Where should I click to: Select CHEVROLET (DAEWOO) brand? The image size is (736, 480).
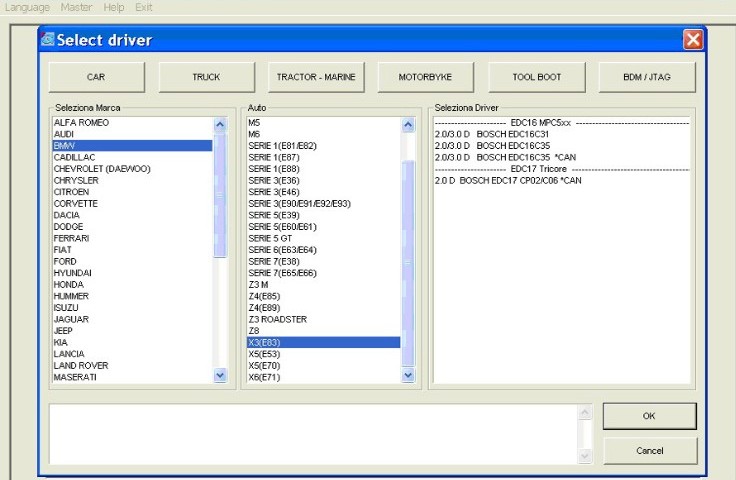click(132, 169)
